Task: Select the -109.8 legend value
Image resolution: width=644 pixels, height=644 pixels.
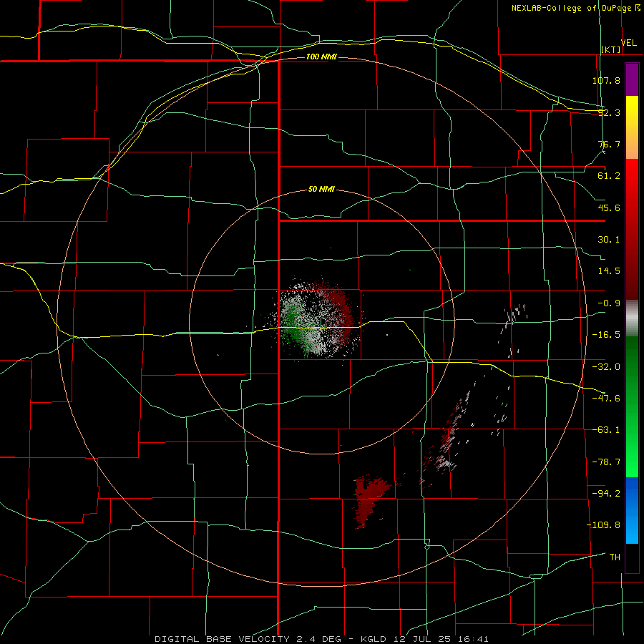Action: click(x=603, y=525)
